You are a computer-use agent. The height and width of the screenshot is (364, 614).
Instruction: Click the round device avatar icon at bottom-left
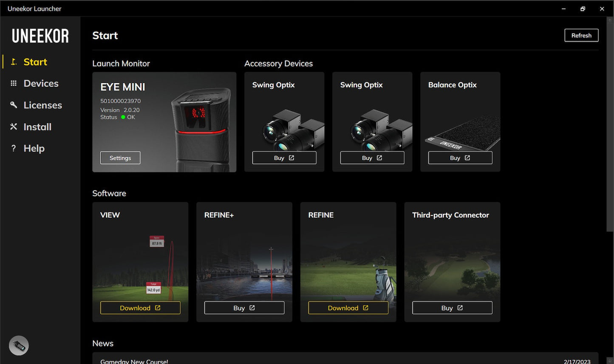(x=19, y=345)
